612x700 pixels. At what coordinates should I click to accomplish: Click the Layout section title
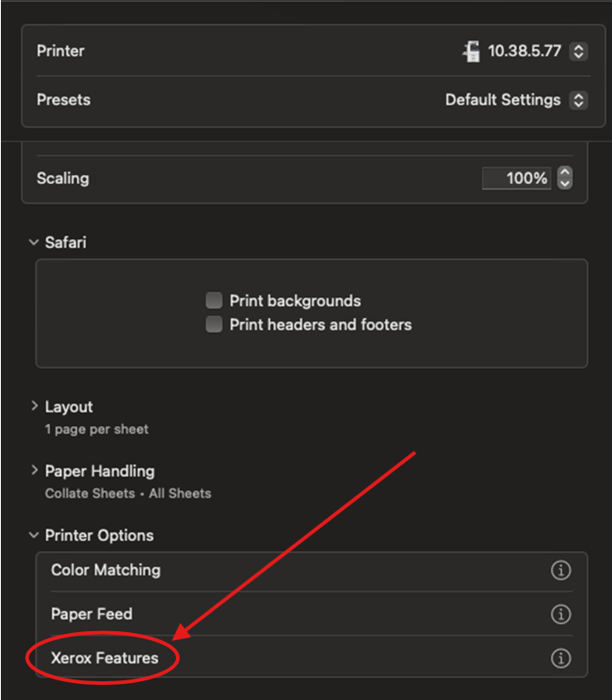coord(69,407)
